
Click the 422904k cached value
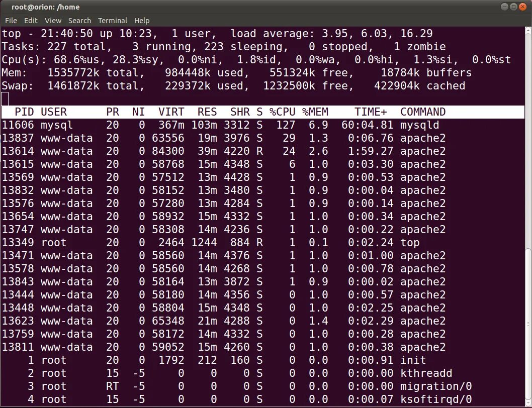(420, 86)
